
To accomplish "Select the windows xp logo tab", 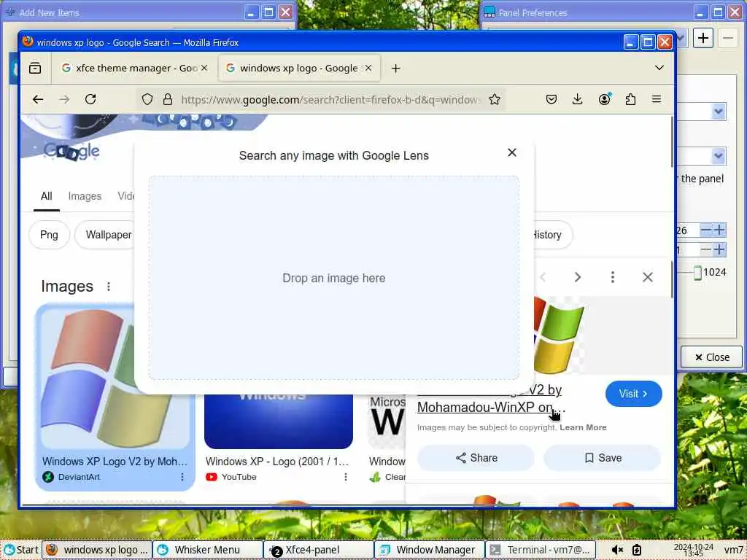I will click(x=299, y=68).
